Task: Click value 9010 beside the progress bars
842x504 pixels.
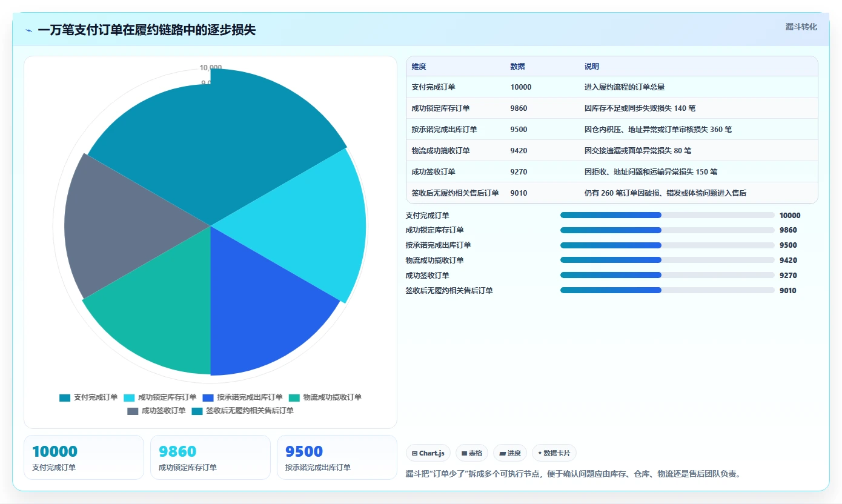Action: click(788, 291)
